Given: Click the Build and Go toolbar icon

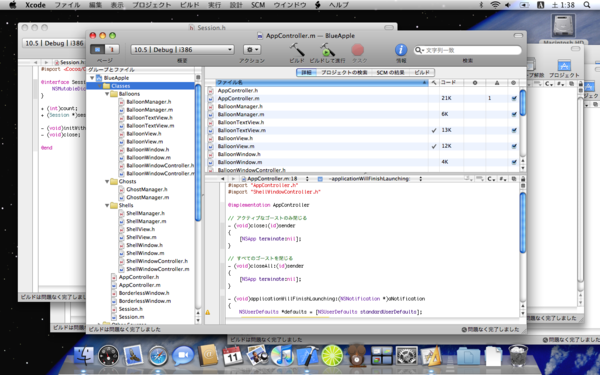Looking at the screenshot, I should [327, 50].
